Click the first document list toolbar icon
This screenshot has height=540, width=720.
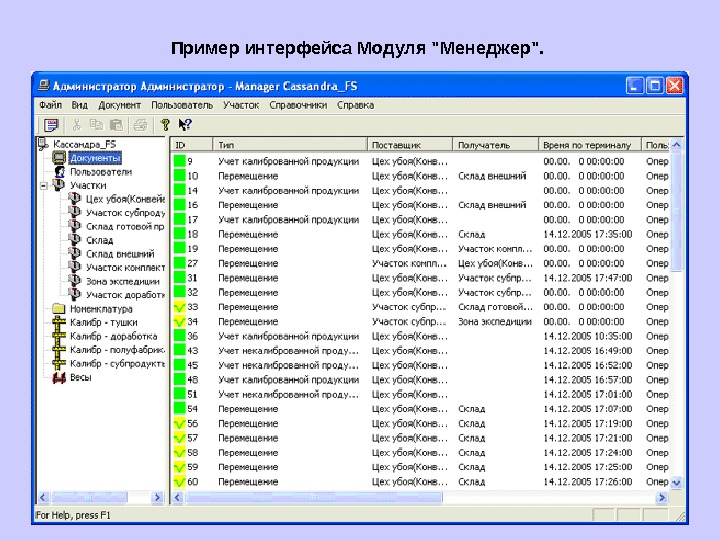point(51,124)
